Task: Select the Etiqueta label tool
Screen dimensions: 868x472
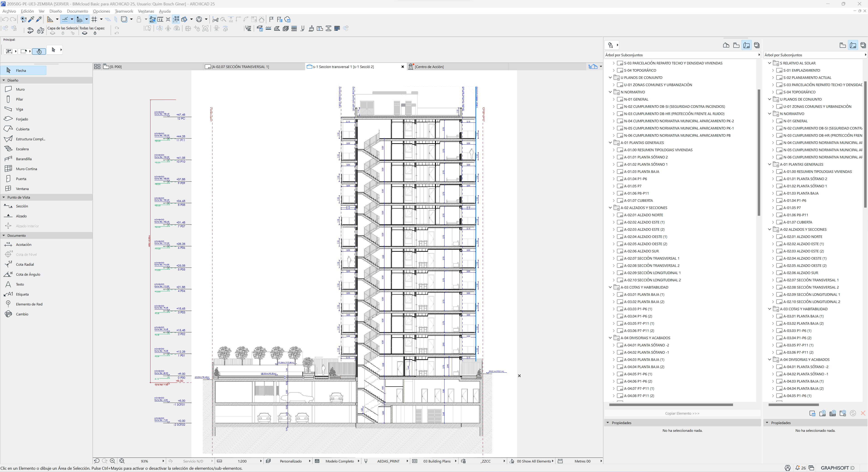Action: point(22,294)
